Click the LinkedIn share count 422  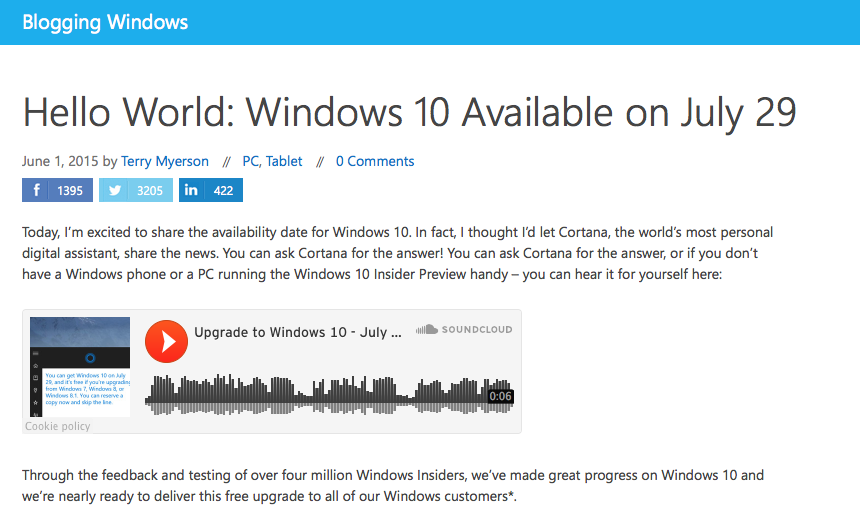pos(223,190)
